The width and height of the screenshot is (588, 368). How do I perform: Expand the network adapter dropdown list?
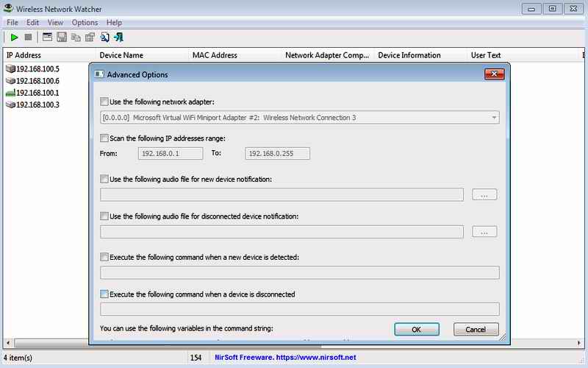click(494, 117)
